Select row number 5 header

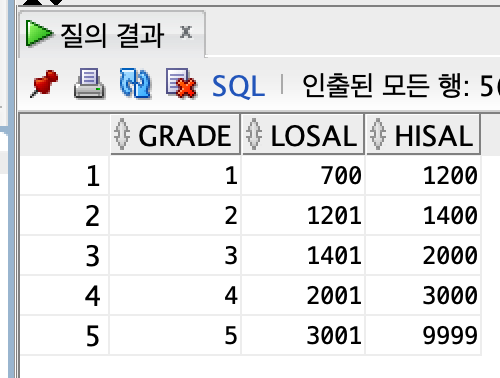point(64,335)
